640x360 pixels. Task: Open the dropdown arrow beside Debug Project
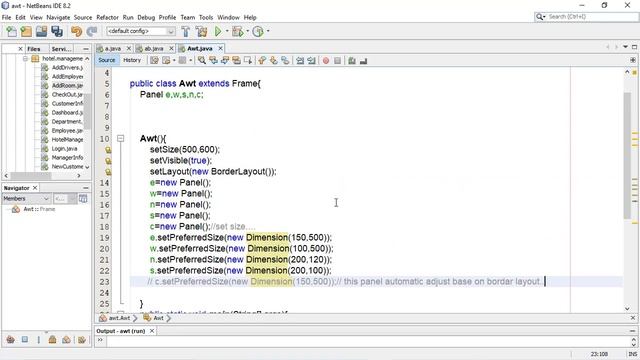pos(247,31)
